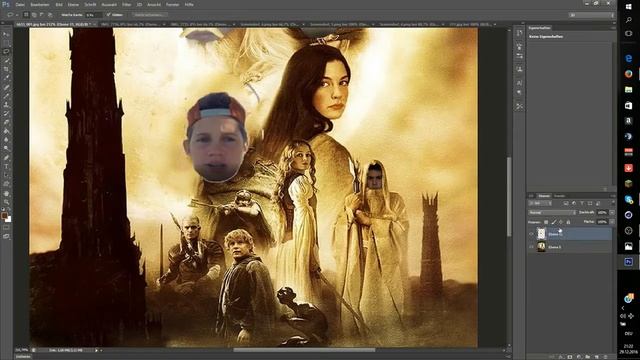Open the Datei menu
This screenshot has width=640, height=360.
[x=20, y=4]
